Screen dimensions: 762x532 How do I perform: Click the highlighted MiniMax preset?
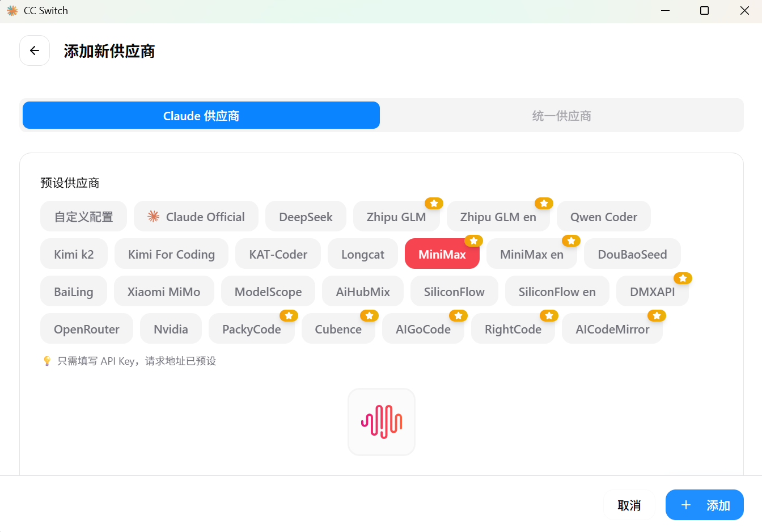[442, 254]
